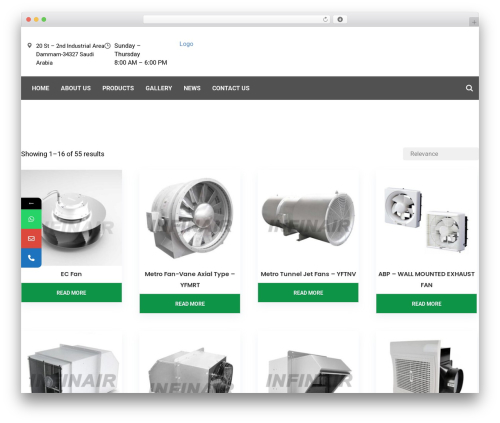Click the Showing 1–16 of 55 results text
This screenshot has height=423, width=500.
63,154
